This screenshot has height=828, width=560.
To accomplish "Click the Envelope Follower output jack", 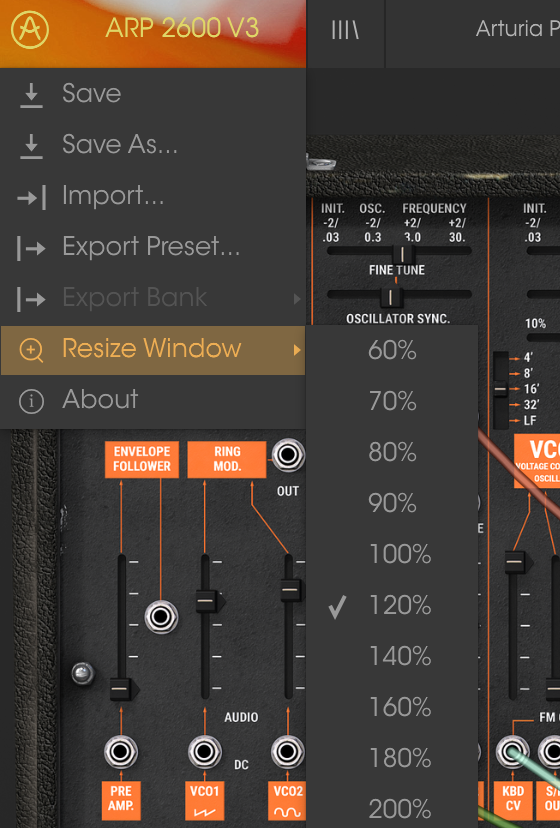I will [161, 617].
